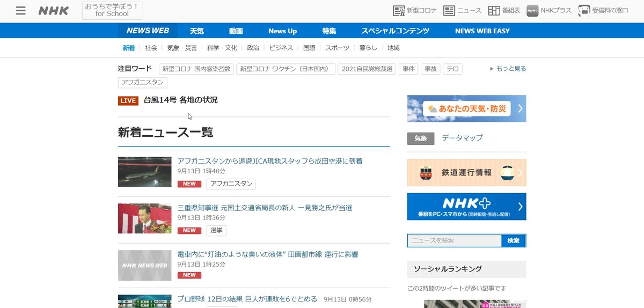Click the 検索 search button

coord(514,240)
